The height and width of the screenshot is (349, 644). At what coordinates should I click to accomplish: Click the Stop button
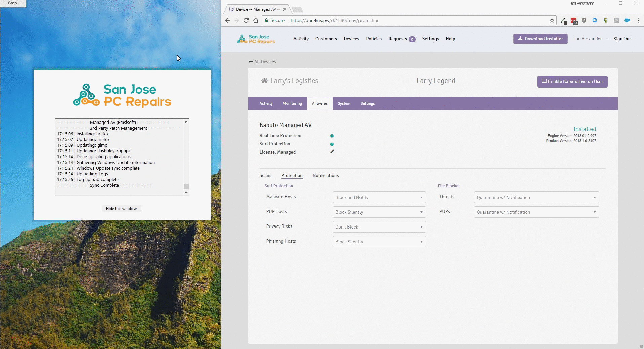point(13,3)
